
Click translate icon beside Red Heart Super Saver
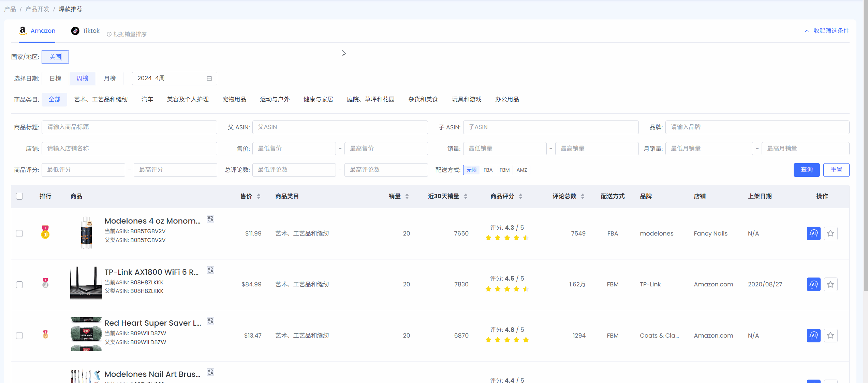[210, 321]
